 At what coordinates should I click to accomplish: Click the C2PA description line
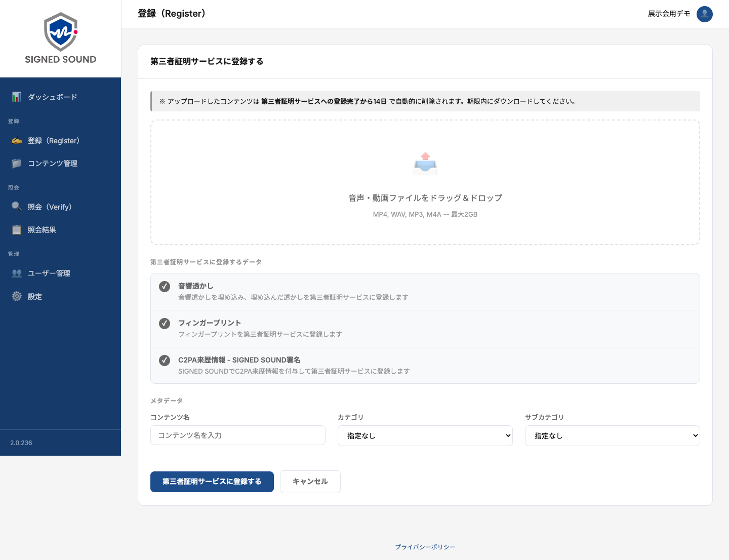294,371
